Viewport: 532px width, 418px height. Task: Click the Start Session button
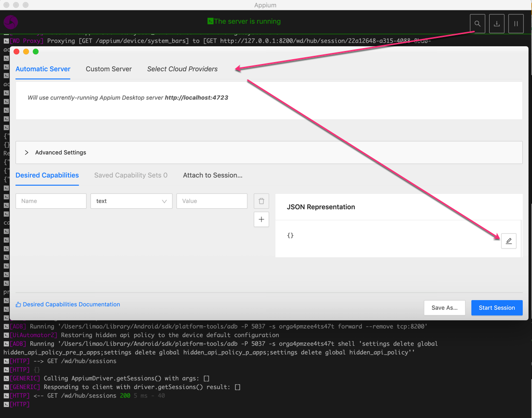[497, 308]
